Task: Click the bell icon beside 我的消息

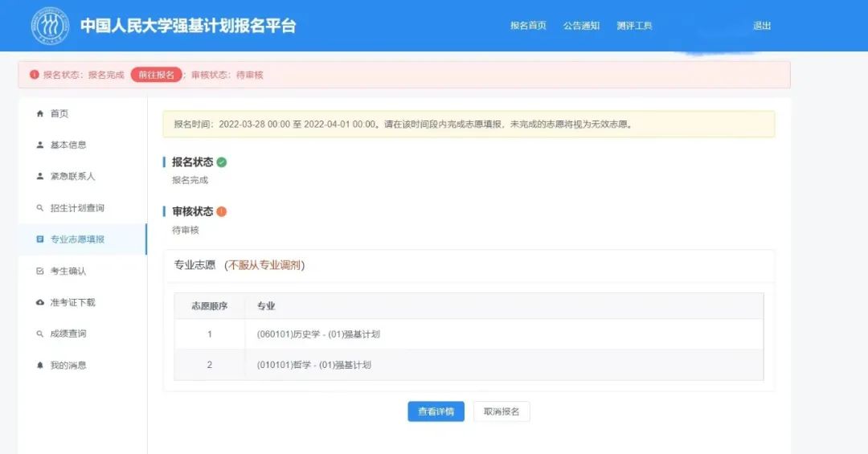Action: pos(40,366)
